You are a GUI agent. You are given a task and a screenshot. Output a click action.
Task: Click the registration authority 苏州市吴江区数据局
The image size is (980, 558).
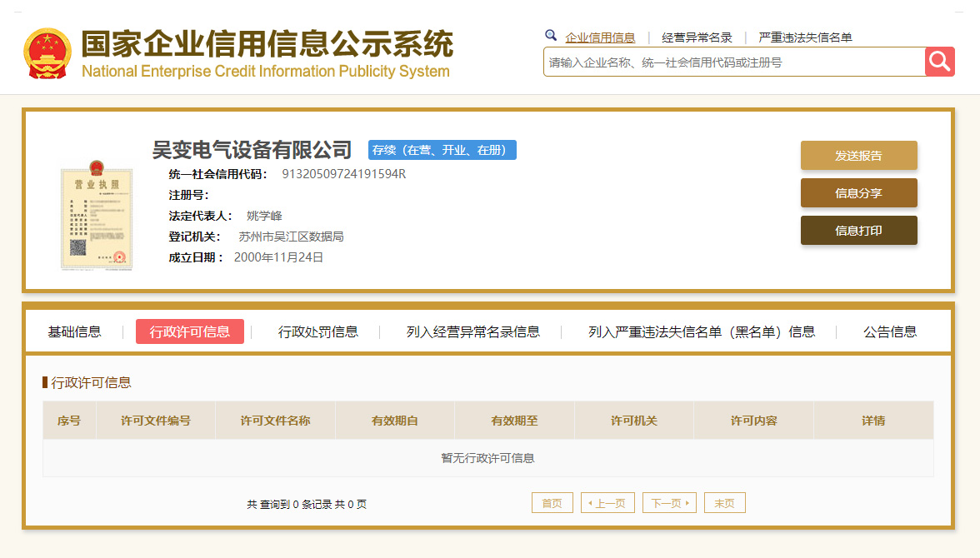click(292, 237)
